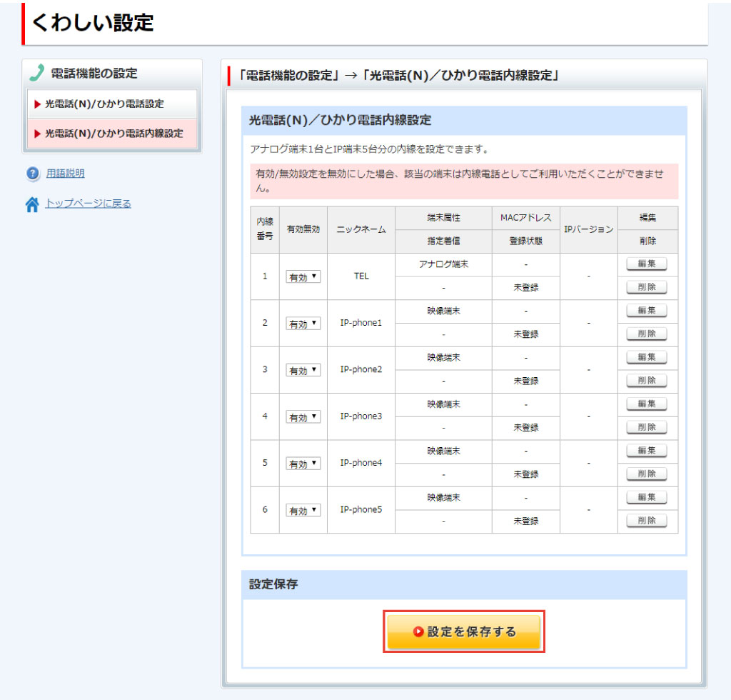Open 有効 dropdown for IP-phone5
Viewport: 731px width, 700px height.
(x=303, y=510)
